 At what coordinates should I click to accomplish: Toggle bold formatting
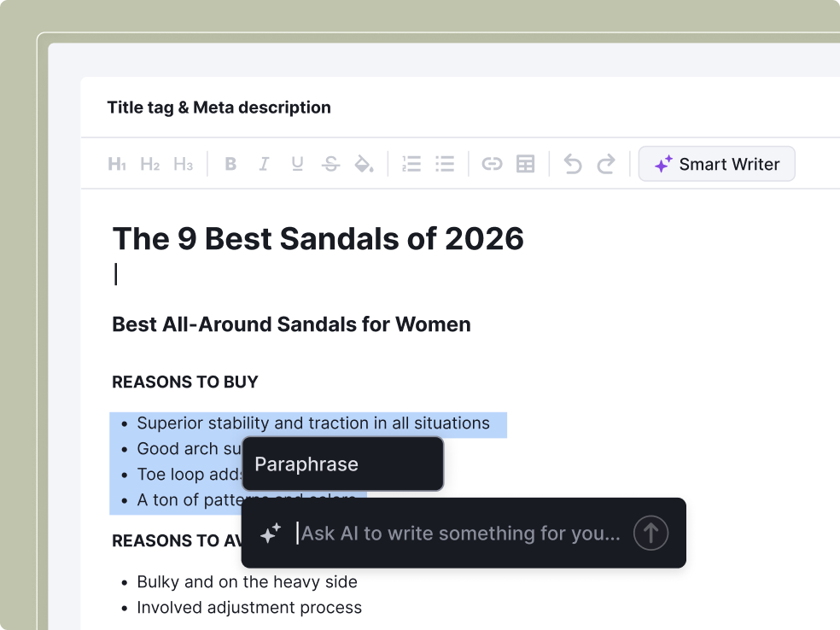click(x=230, y=165)
